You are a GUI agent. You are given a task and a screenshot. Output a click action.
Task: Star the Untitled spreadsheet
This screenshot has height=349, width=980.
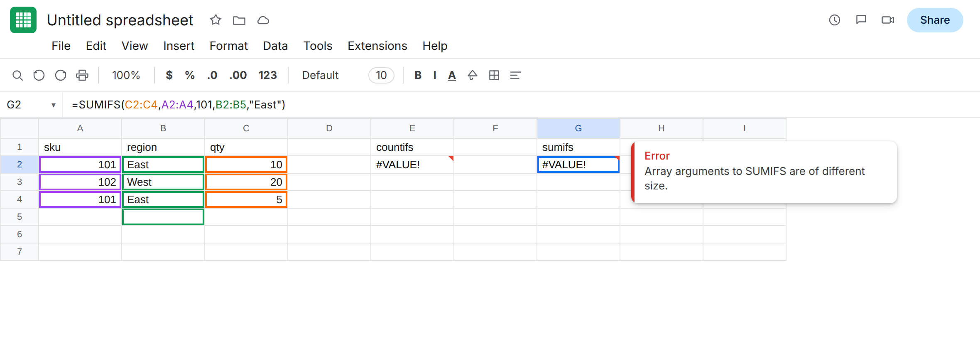pos(216,20)
